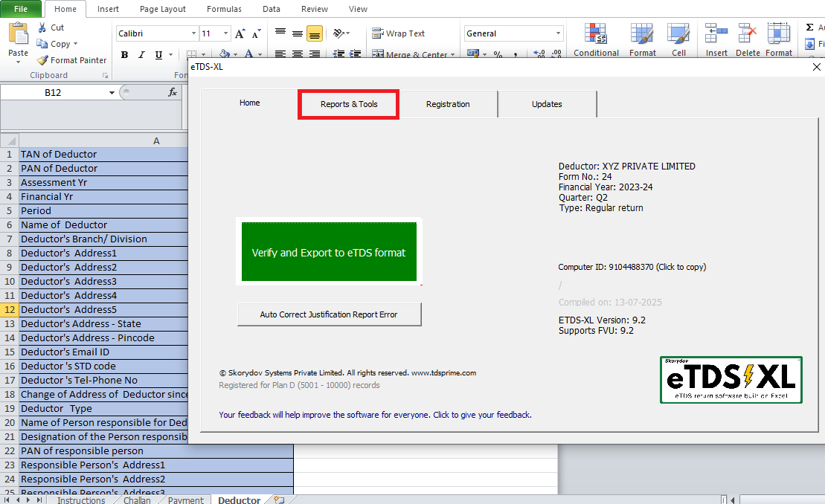This screenshot has height=504, width=825.
Task: Align cell text to the right
Action: [315, 54]
